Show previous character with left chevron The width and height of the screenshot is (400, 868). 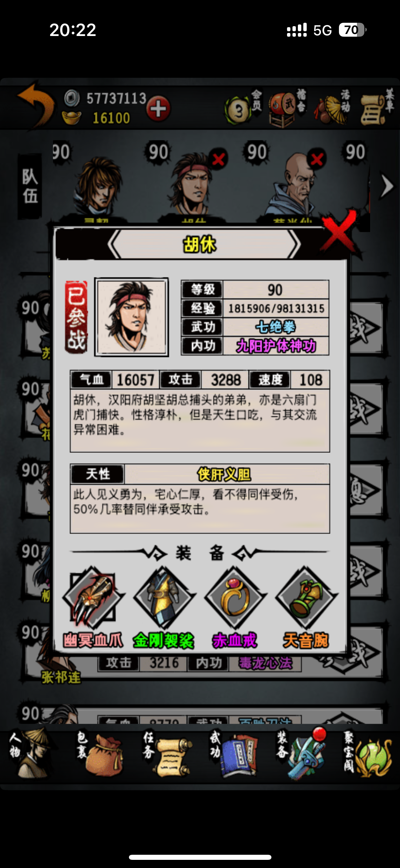pos(115,244)
